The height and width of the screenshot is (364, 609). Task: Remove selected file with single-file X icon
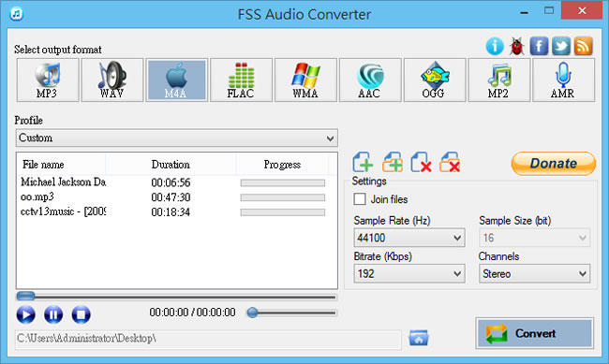[421, 162]
